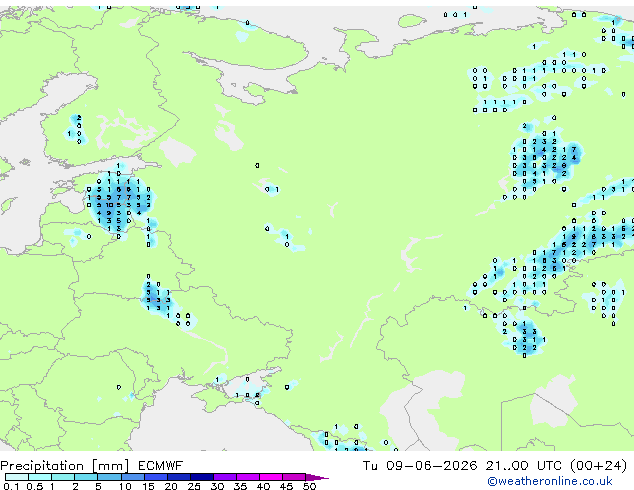634x490 pixels.
Task: Click the '30' legend scale label
Action: [217, 486]
